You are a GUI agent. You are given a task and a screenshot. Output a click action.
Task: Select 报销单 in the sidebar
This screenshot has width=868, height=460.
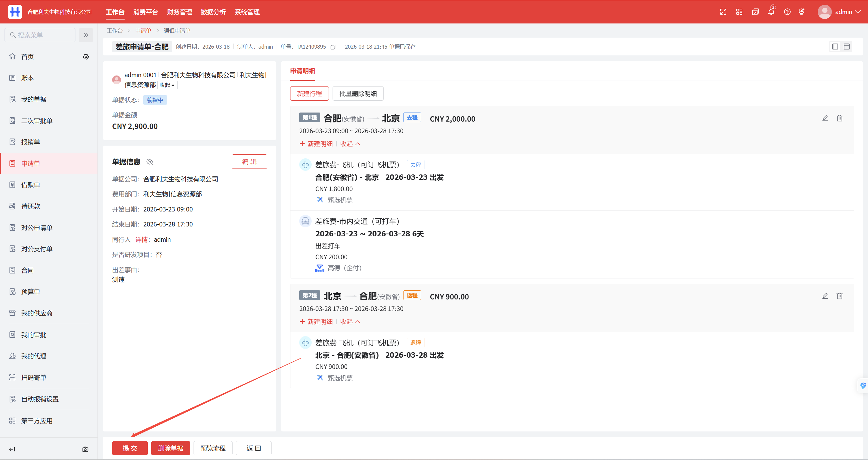point(31,142)
